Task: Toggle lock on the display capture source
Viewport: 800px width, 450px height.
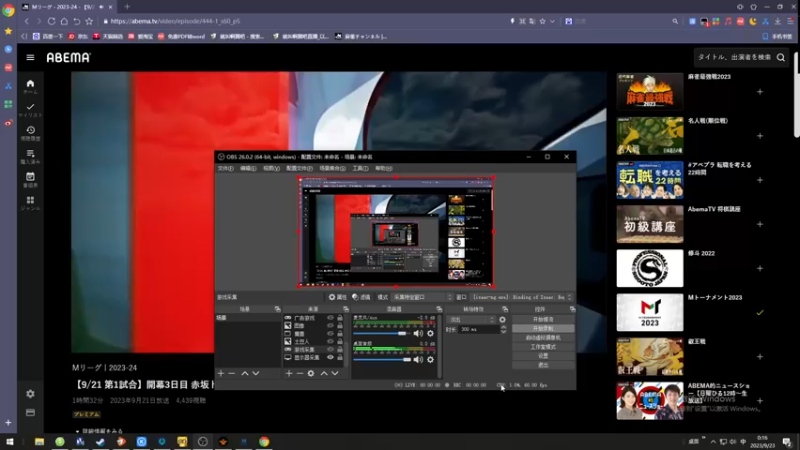Action: (340, 357)
